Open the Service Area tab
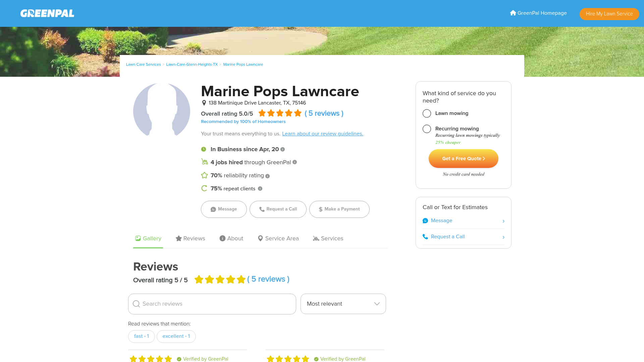The width and height of the screenshot is (644, 362). point(278,238)
